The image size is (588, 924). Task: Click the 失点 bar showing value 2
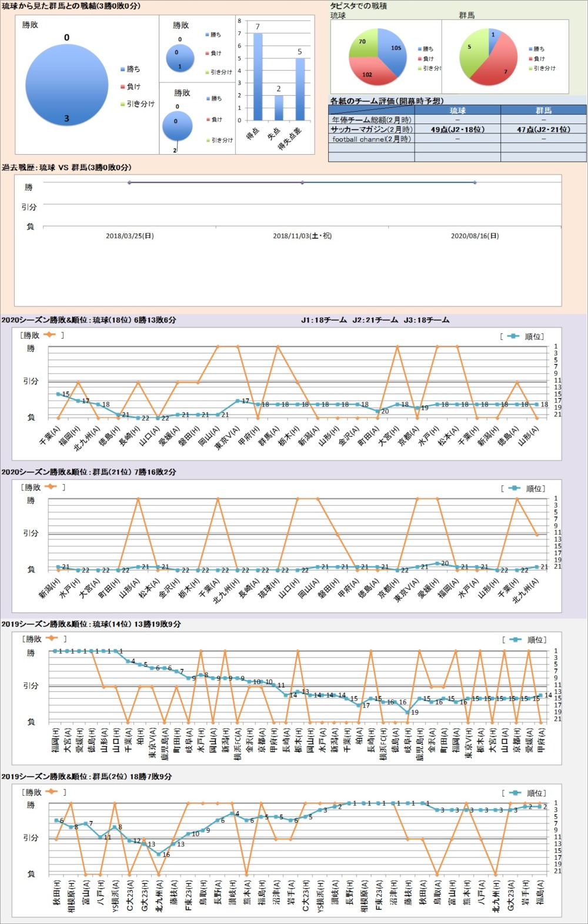279,108
